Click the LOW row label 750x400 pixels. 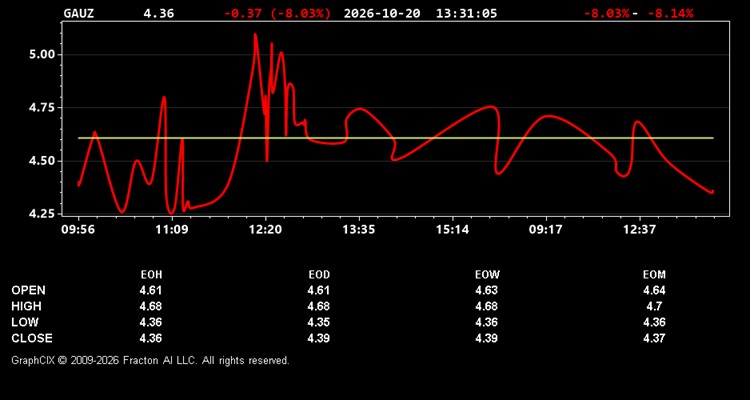tap(25, 322)
